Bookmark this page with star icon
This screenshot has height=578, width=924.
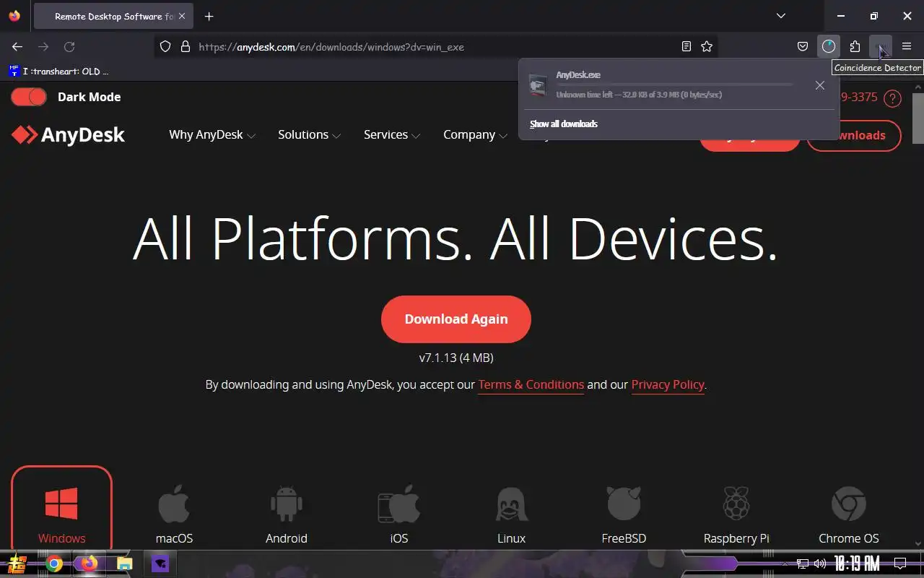[707, 46]
